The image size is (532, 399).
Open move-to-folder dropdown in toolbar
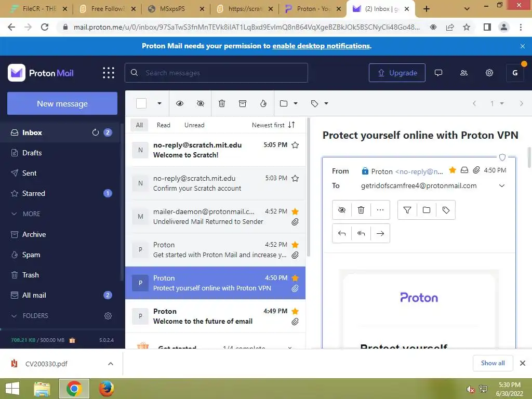click(x=296, y=103)
